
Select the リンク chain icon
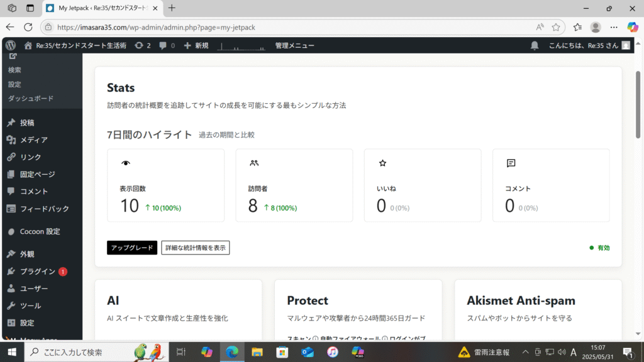pyautogui.click(x=11, y=157)
